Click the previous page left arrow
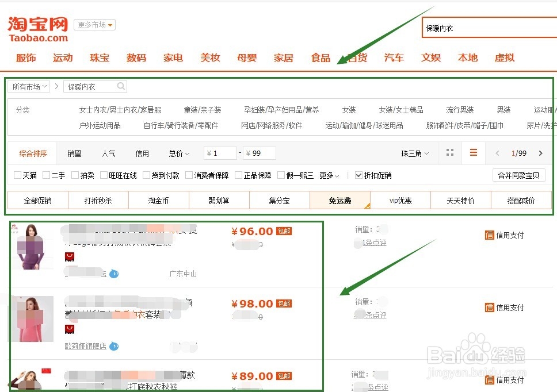 pyautogui.click(x=498, y=153)
